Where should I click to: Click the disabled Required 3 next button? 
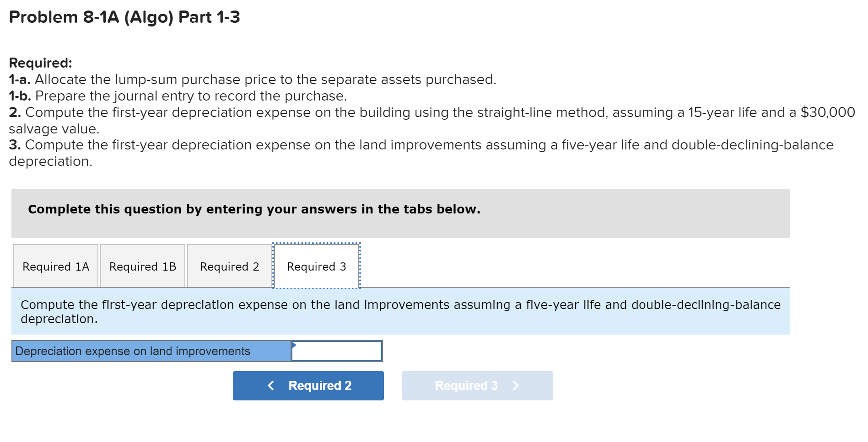pos(477,385)
